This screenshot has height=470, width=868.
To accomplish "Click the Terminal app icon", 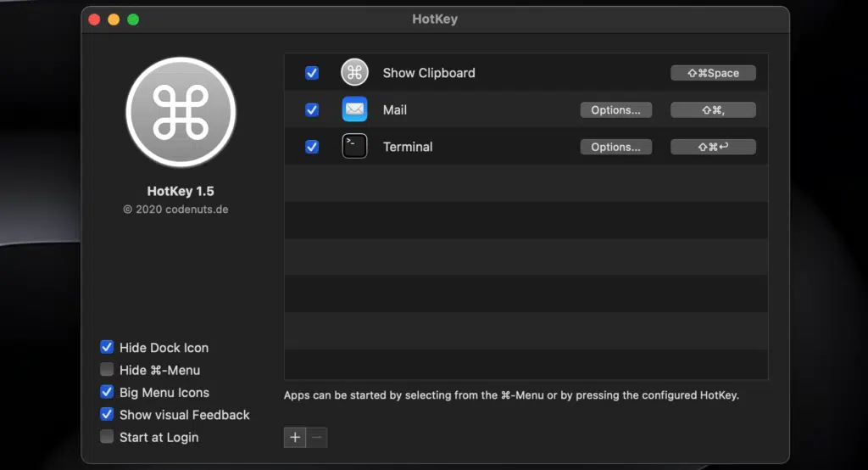I will (x=354, y=146).
